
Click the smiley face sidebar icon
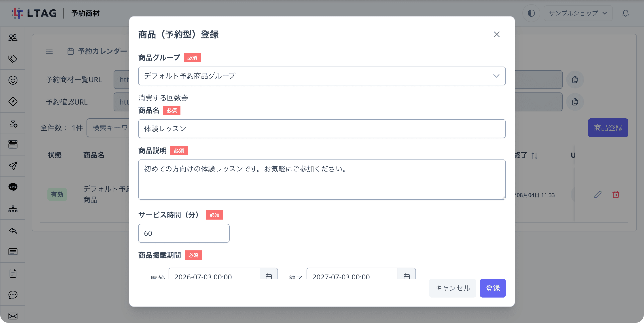[13, 80]
